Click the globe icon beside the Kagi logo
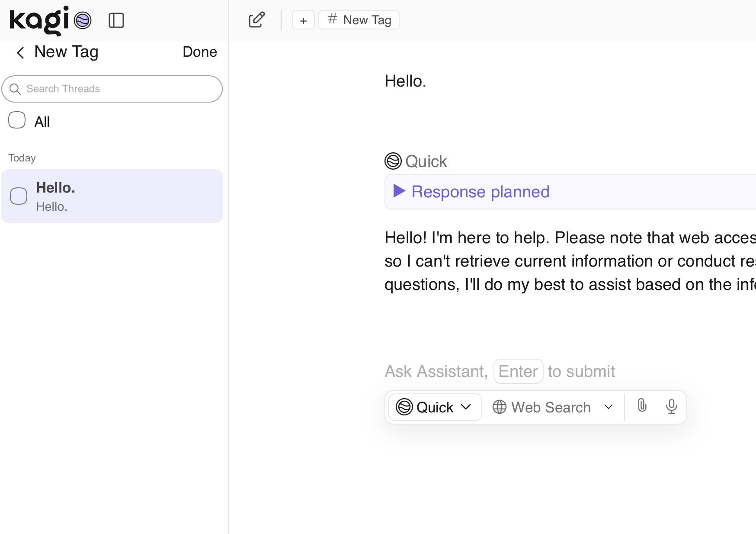The height and width of the screenshot is (534, 756). pyautogui.click(x=82, y=20)
